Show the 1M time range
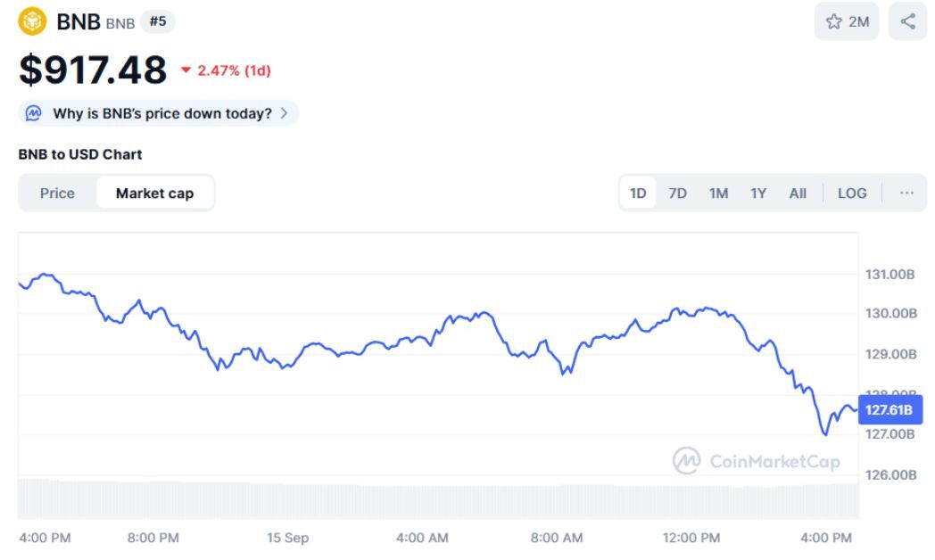This screenshot has width=935, height=560. point(718,193)
